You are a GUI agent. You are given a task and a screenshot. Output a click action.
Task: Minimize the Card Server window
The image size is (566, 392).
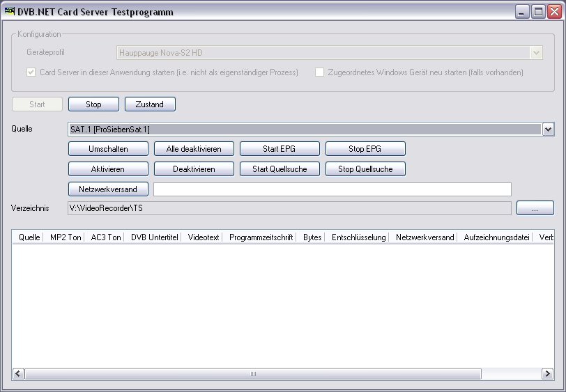[523, 12]
